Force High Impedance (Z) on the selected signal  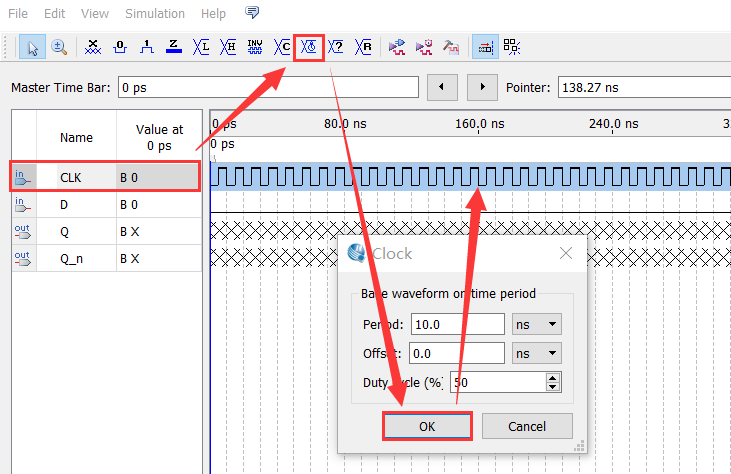173,47
